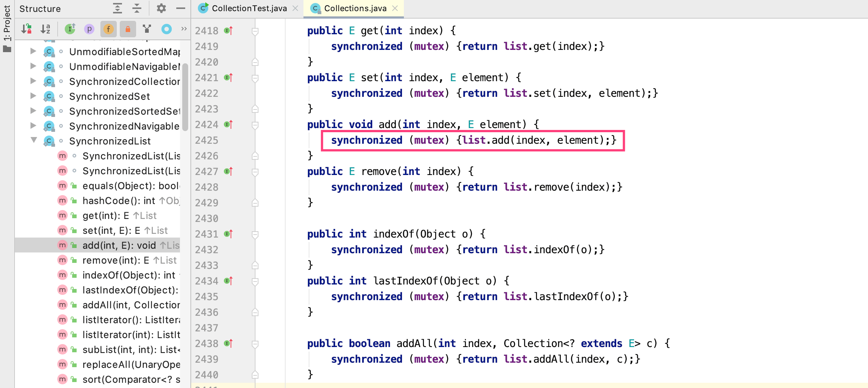Image resolution: width=868 pixels, height=388 pixels.
Task: Fold the lastIndexOf method at line 2434
Action: point(255,282)
